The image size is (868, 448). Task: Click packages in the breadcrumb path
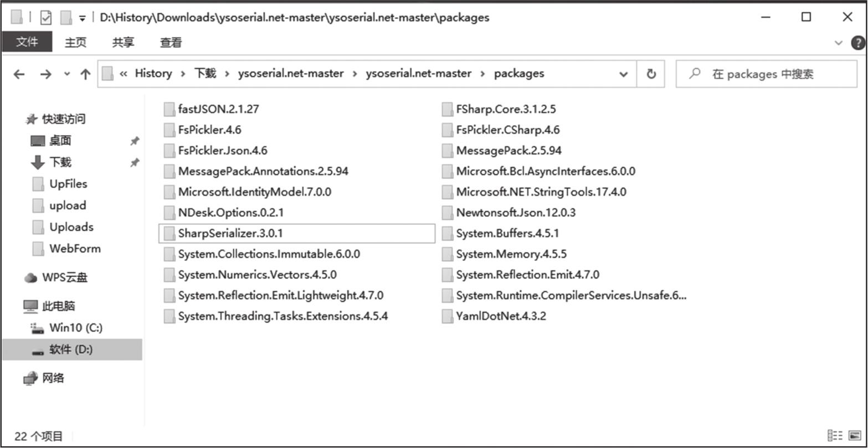[x=519, y=74]
